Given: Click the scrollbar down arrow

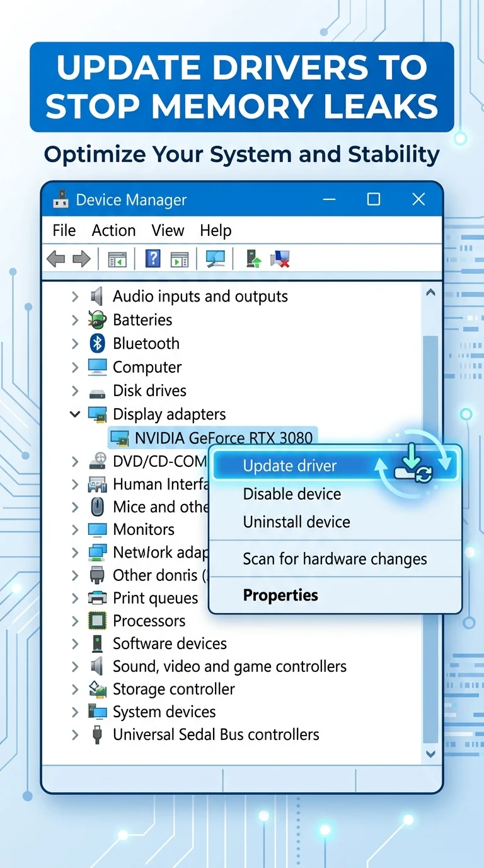Looking at the screenshot, I should (430, 753).
